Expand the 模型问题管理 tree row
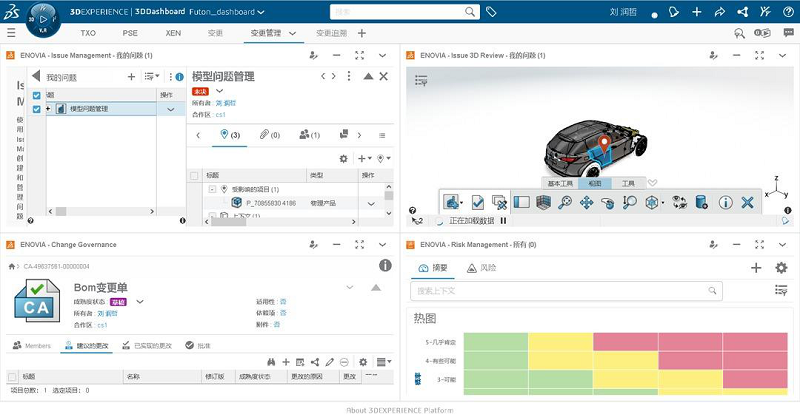The image size is (800, 420). [48, 109]
